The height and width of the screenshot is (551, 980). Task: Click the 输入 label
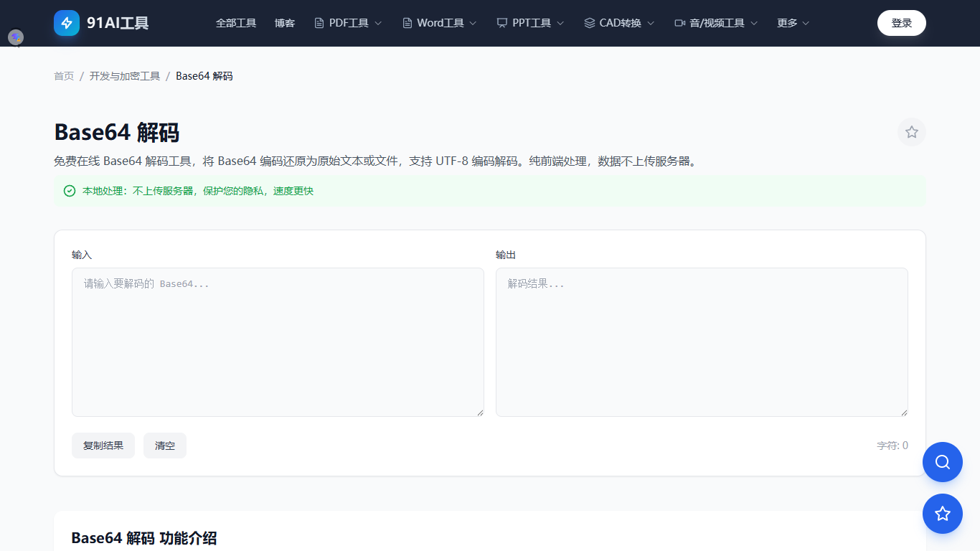click(x=82, y=255)
